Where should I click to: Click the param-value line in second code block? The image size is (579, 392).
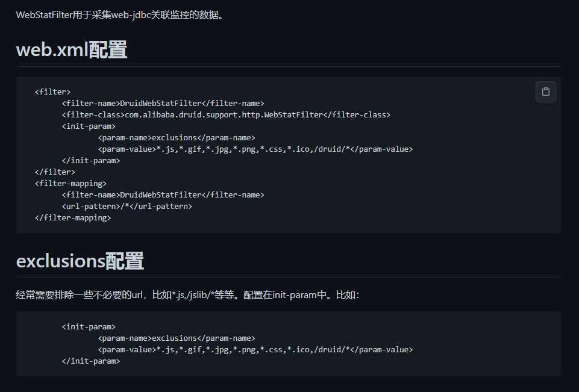255,350
